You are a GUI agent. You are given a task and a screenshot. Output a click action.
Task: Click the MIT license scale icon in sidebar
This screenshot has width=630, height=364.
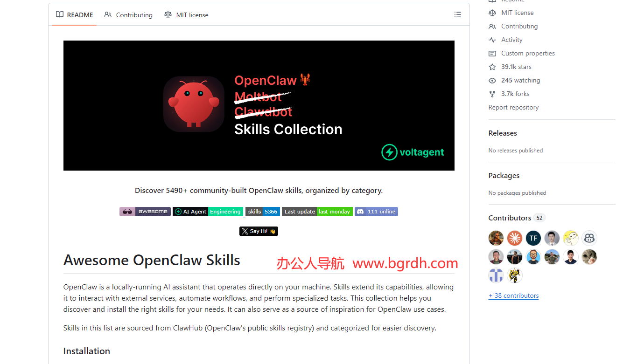(492, 13)
